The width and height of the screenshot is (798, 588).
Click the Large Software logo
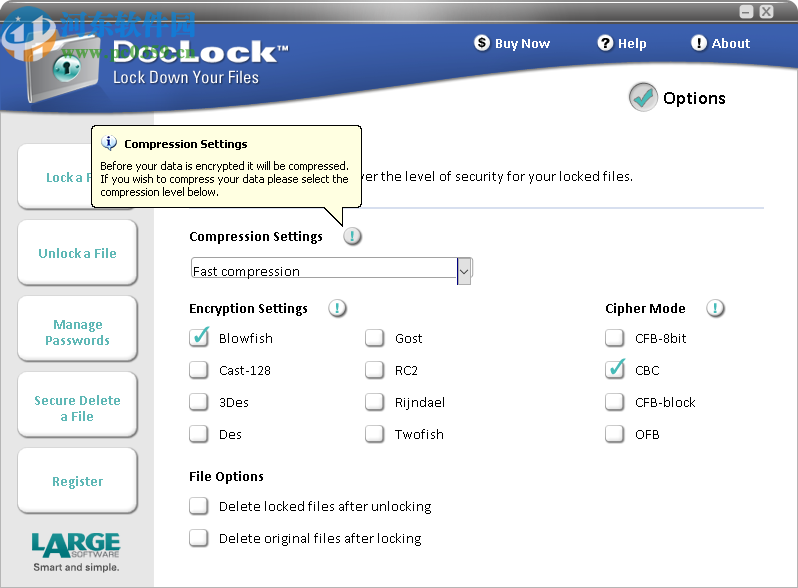[76, 545]
